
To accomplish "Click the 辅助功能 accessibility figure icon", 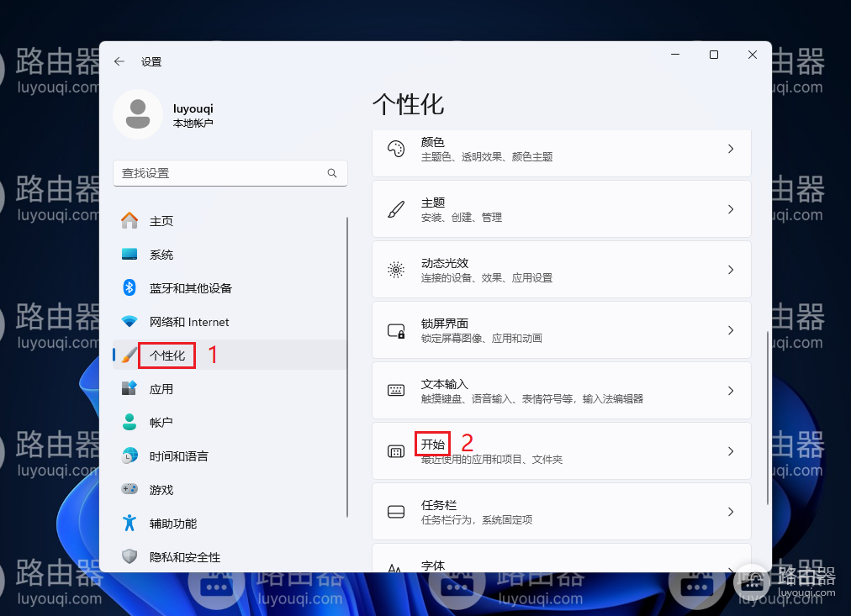I will 129,524.
